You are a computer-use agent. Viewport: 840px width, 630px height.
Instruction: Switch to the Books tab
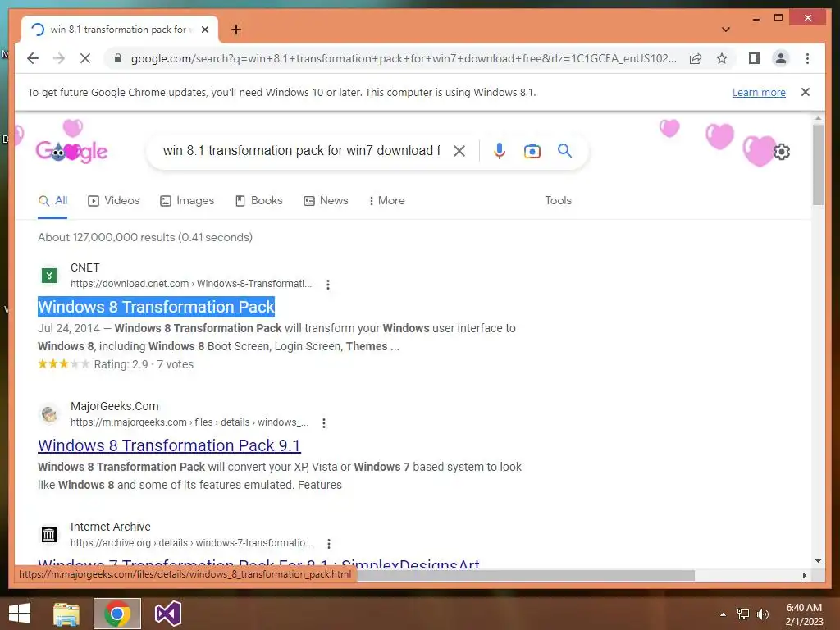click(x=258, y=201)
